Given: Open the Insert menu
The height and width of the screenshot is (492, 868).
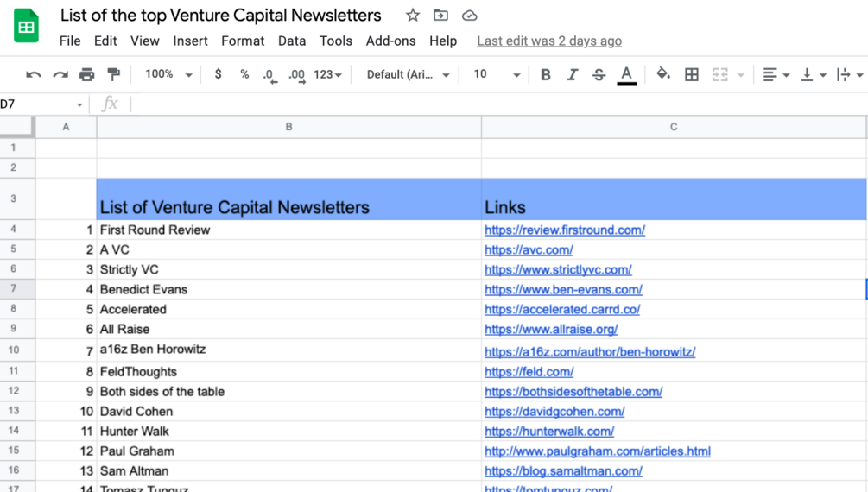Looking at the screenshot, I should tap(190, 41).
